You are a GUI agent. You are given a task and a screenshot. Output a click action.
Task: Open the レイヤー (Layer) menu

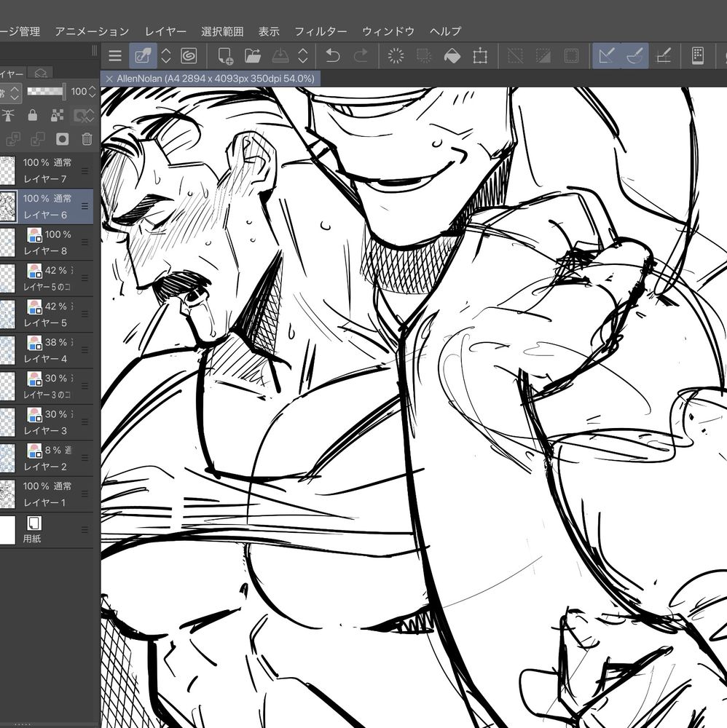[165, 31]
